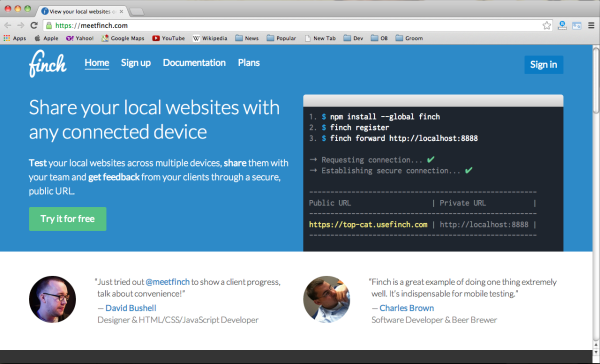Open the Yahoo! bookmark
The height and width of the screenshot is (364, 600).
click(80, 38)
